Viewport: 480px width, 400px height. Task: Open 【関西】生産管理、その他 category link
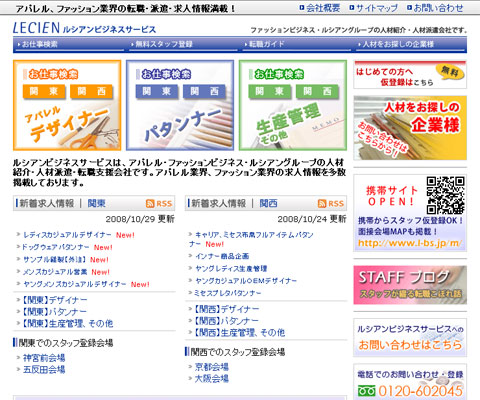pos(239,332)
